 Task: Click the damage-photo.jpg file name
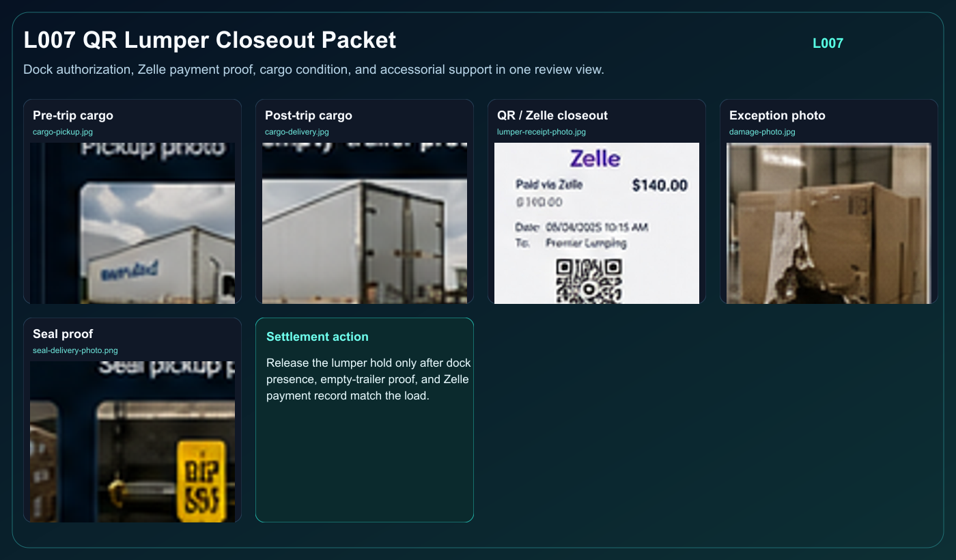762,132
